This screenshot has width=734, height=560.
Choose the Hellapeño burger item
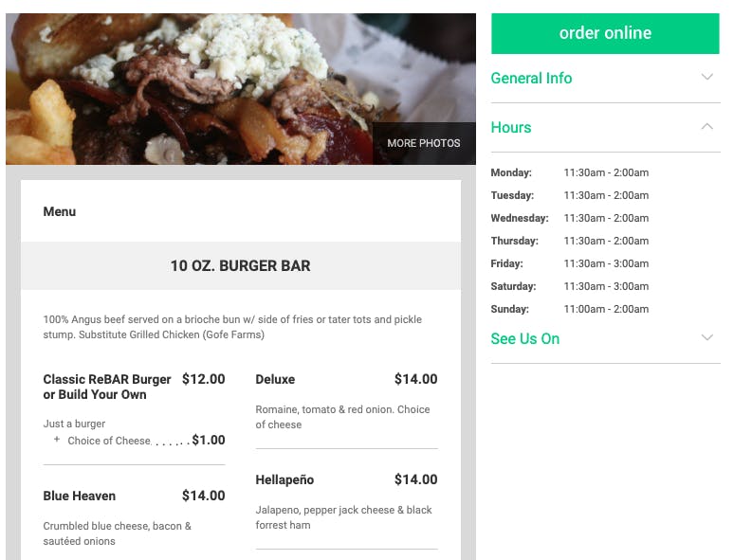tap(284, 479)
